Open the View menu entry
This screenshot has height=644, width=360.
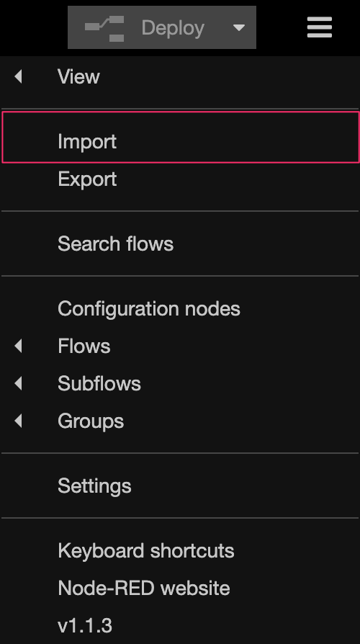pos(180,76)
